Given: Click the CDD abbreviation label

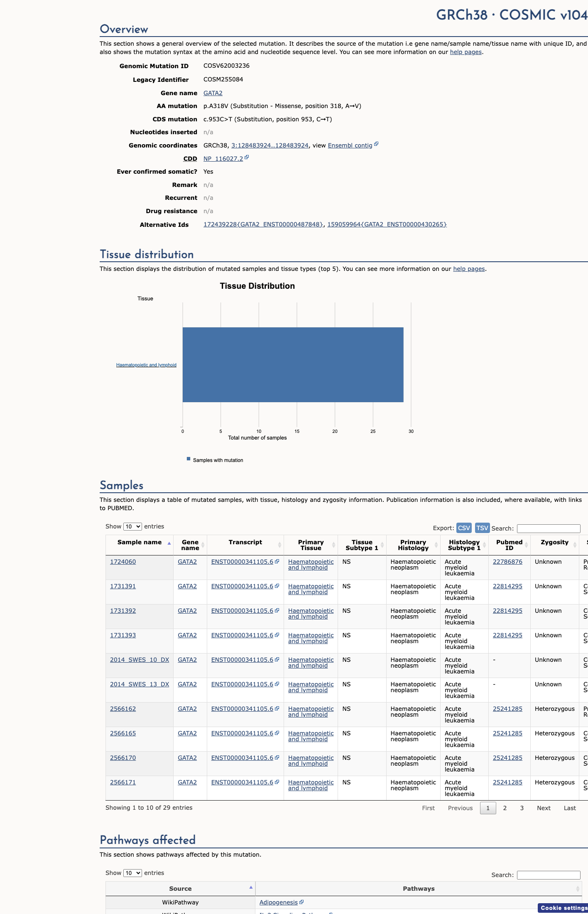Looking at the screenshot, I should coord(190,159).
